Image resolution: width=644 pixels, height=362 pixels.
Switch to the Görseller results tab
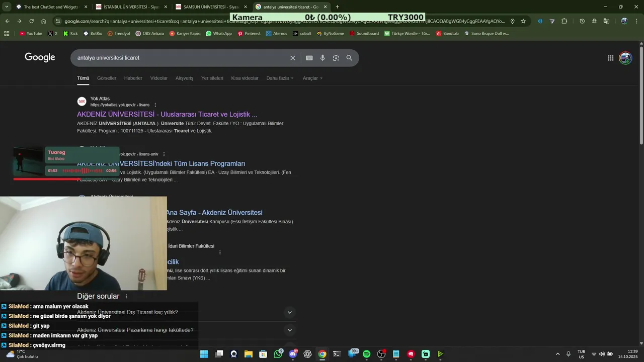click(107, 78)
